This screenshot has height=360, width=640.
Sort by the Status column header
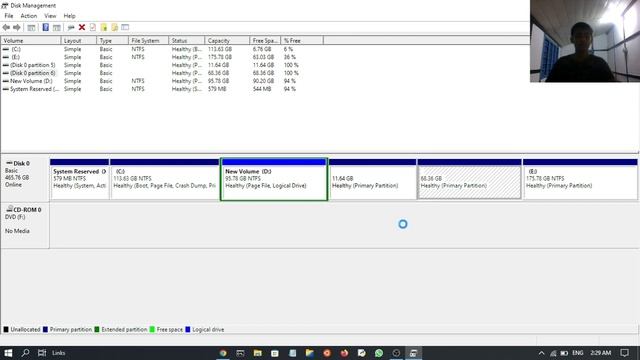[x=187, y=40]
